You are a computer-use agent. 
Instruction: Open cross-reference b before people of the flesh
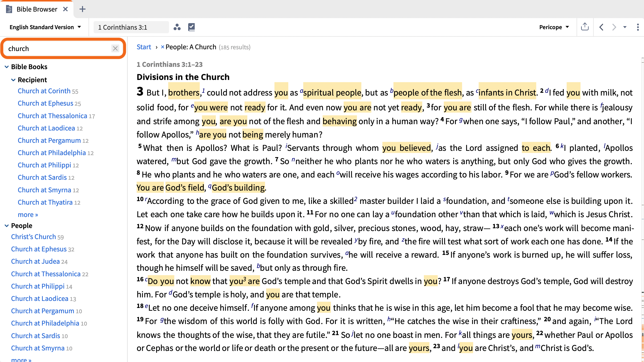392,90
